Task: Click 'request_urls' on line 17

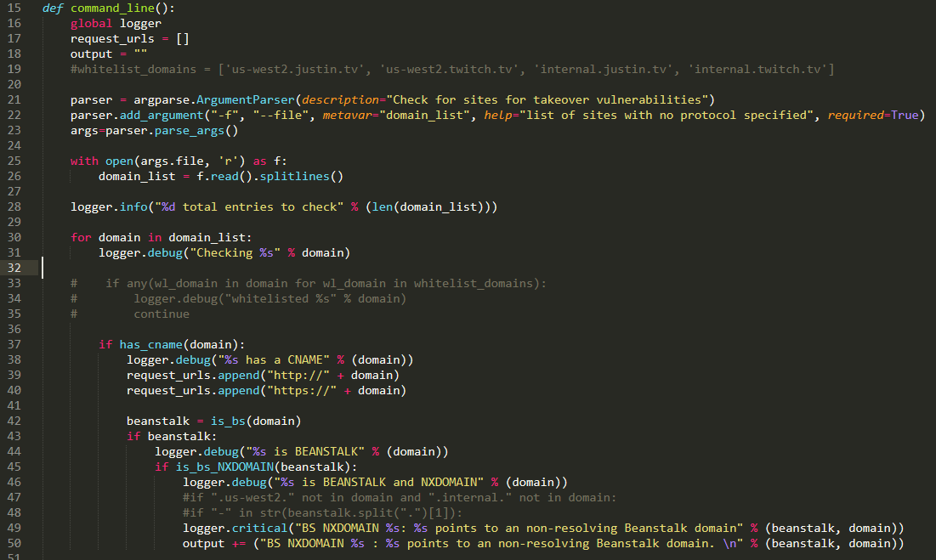Action: click(x=112, y=39)
